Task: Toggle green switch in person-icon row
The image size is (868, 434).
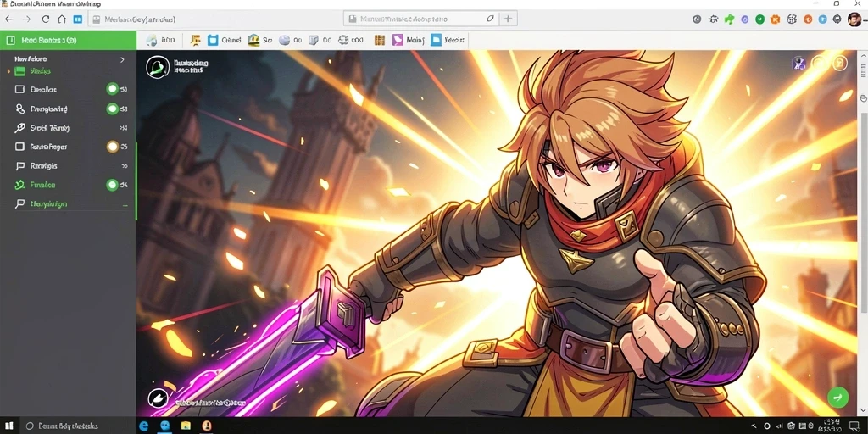Action: click(113, 109)
